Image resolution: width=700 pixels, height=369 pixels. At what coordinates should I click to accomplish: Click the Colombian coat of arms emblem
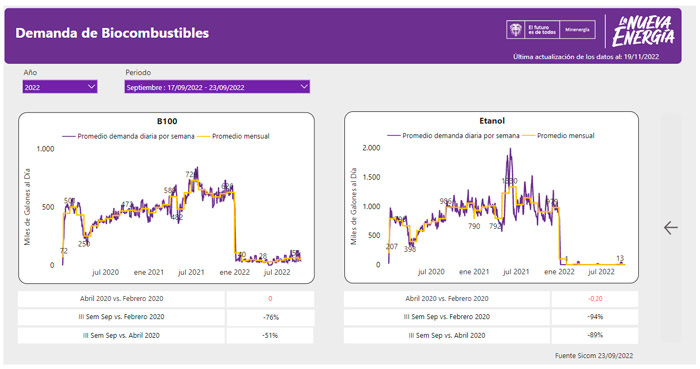(516, 30)
